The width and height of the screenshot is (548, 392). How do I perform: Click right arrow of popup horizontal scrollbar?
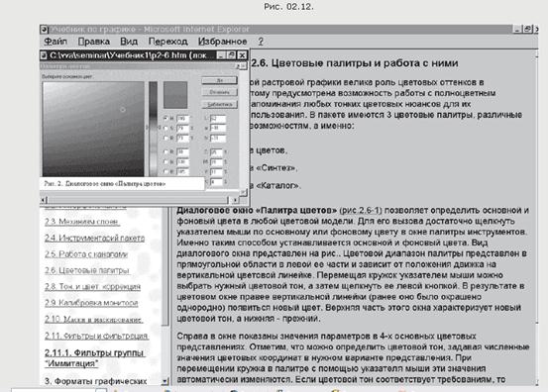(235, 200)
